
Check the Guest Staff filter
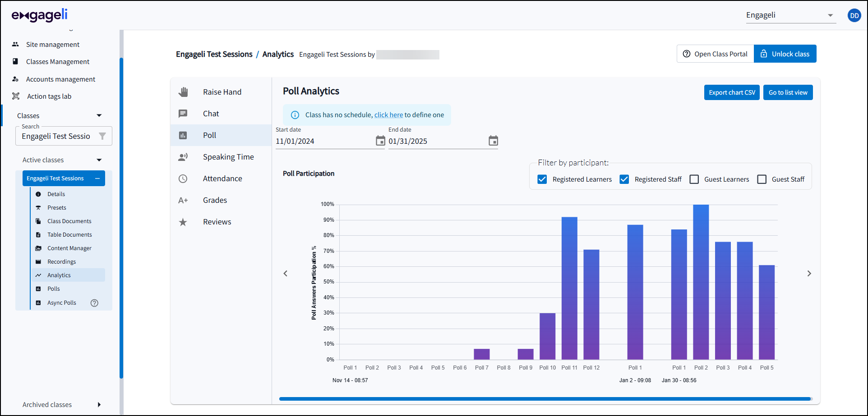coord(762,179)
